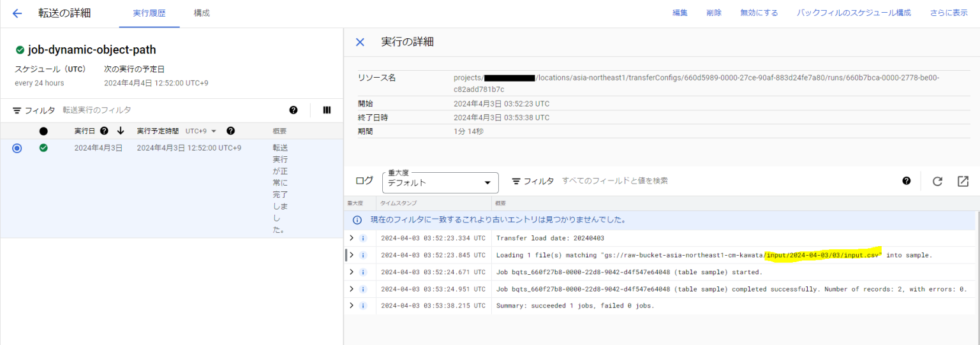
Task: Click the help icon beside 実行日
Action: (104, 131)
